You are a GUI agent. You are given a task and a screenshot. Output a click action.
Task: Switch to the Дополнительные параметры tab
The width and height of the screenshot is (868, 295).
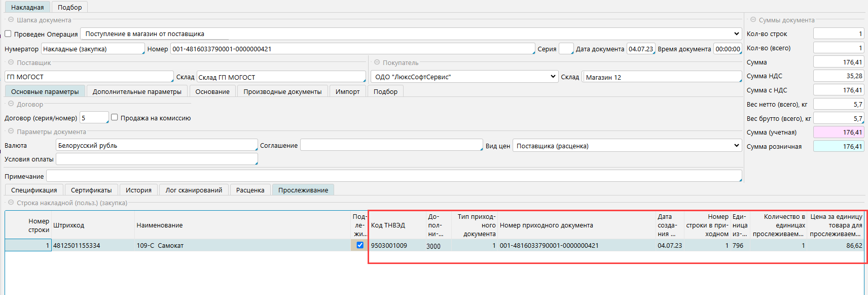pyautogui.click(x=137, y=91)
